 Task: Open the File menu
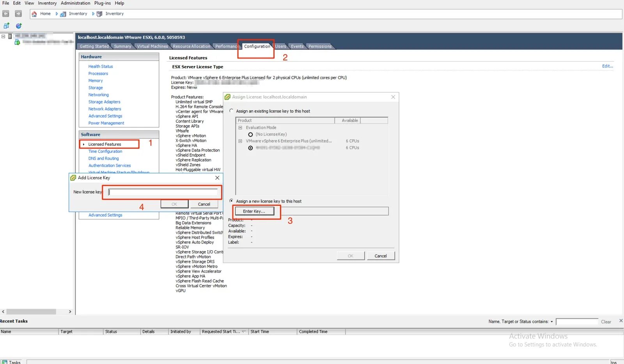(6, 3)
